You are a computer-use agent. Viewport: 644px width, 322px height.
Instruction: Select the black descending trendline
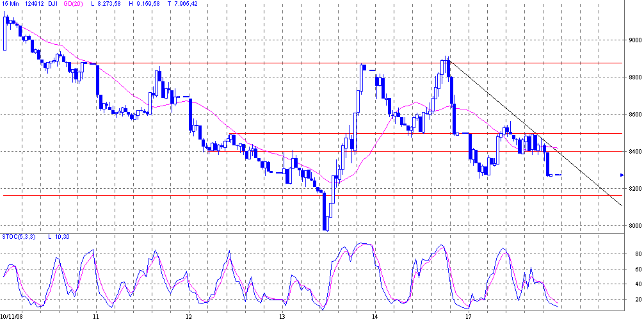pyautogui.click(x=536, y=133)
